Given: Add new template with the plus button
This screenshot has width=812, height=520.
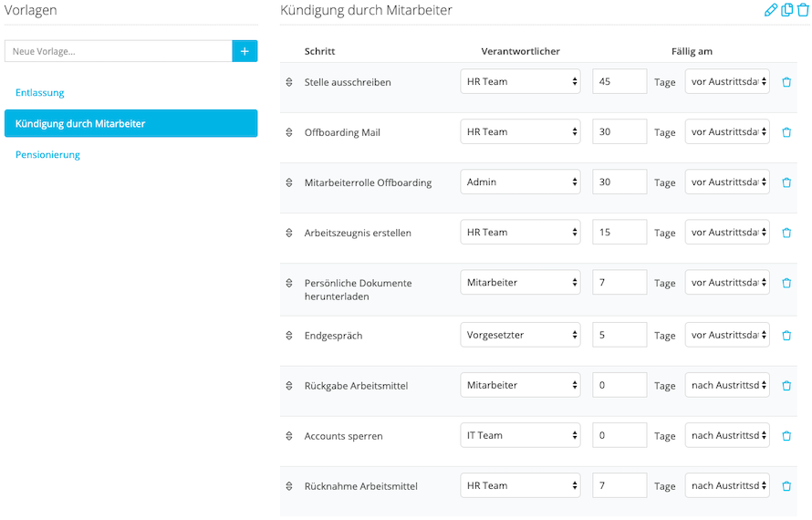Looking at the screenshot, I should click(x=245, y=51).
